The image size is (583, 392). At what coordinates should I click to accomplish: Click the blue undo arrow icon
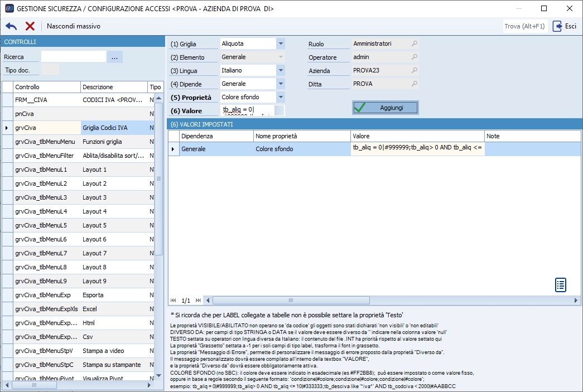coord(11,26)
